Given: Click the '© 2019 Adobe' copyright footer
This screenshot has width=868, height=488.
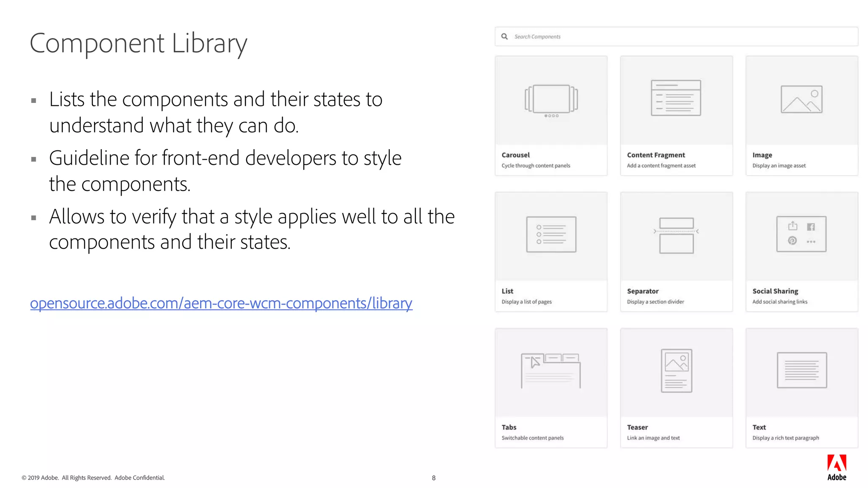Looking at the screenshot, I should [x=93, y=478].
